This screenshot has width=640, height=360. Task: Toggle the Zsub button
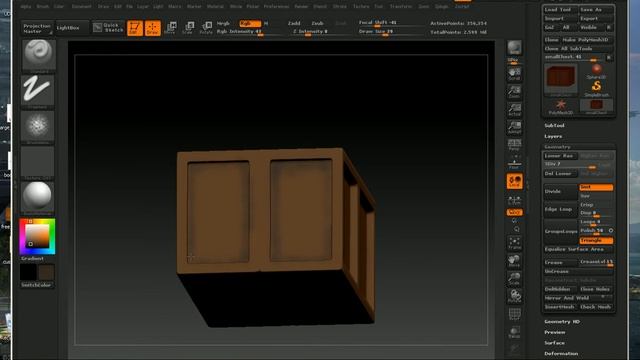pos(317,24)
